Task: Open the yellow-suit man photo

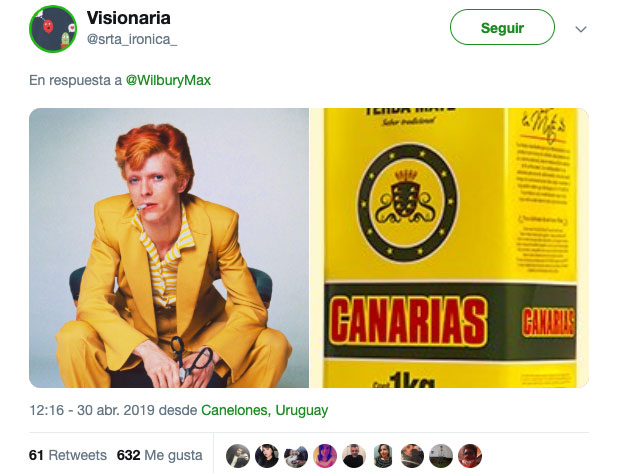Action: [x=169, y=248]
